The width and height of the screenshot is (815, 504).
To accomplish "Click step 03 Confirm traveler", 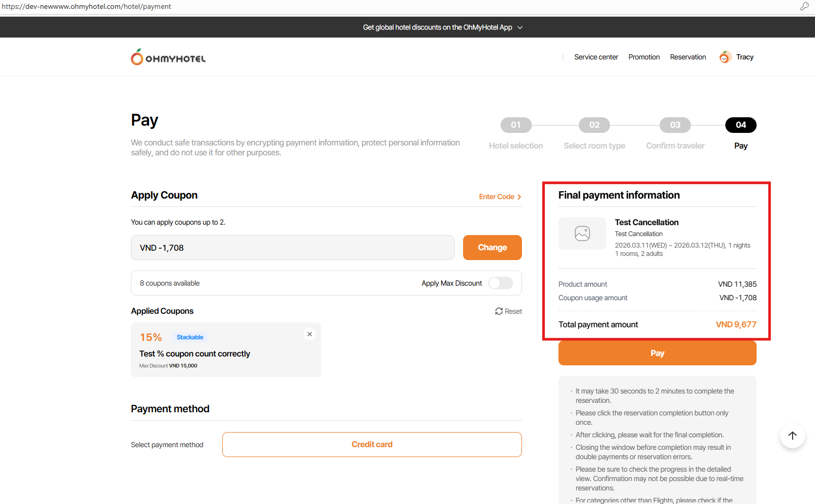I will coord(675,125).
